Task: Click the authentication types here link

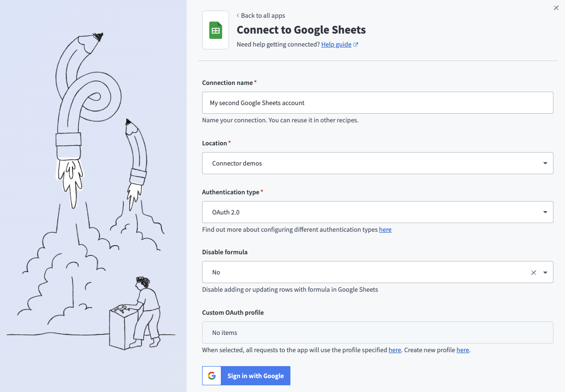Action: click(385, 229)
